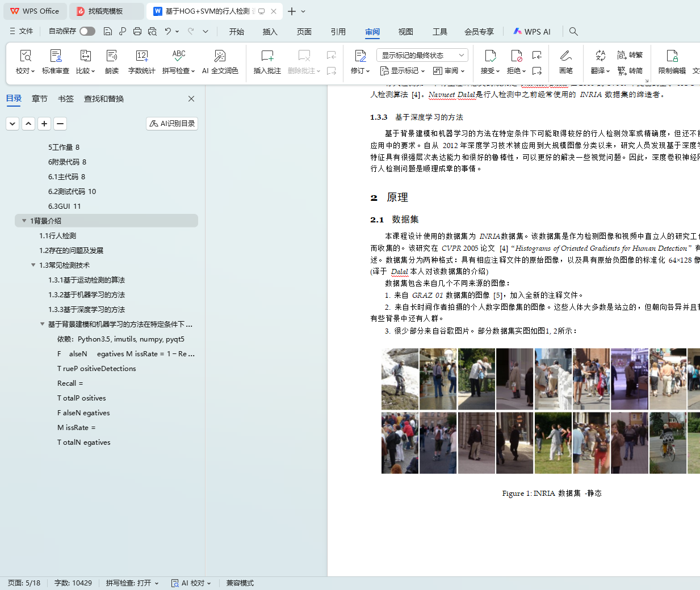Collapse the 1.3常见检测技术 node
The height and width of the screenshot is (590, 700).
33,265
